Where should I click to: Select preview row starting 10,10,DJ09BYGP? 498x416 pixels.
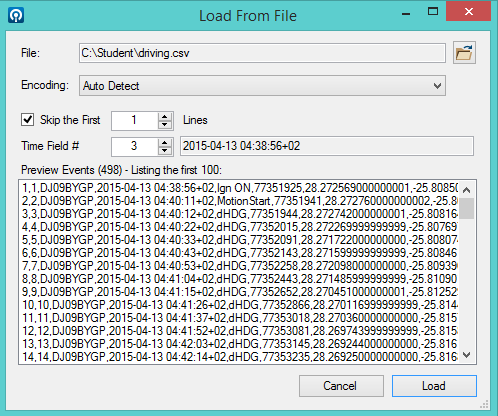(240, 305)
